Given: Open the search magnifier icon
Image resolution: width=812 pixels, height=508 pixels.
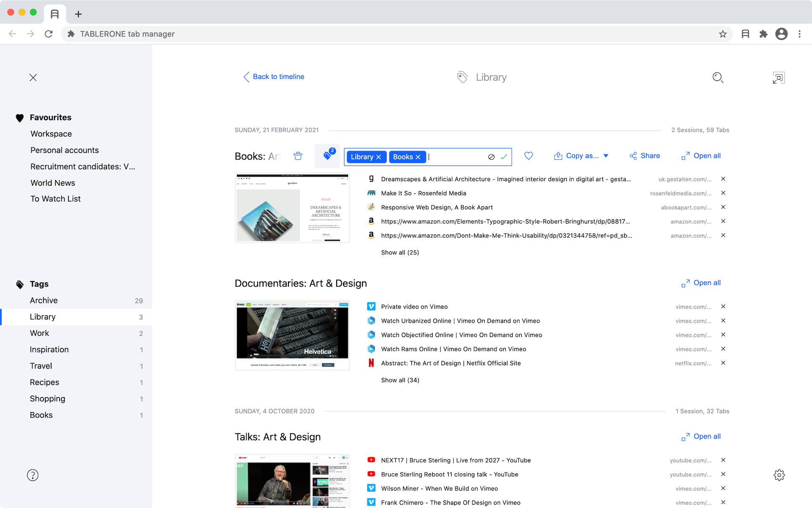Looking at the screenshot, I should pos(718,77).
